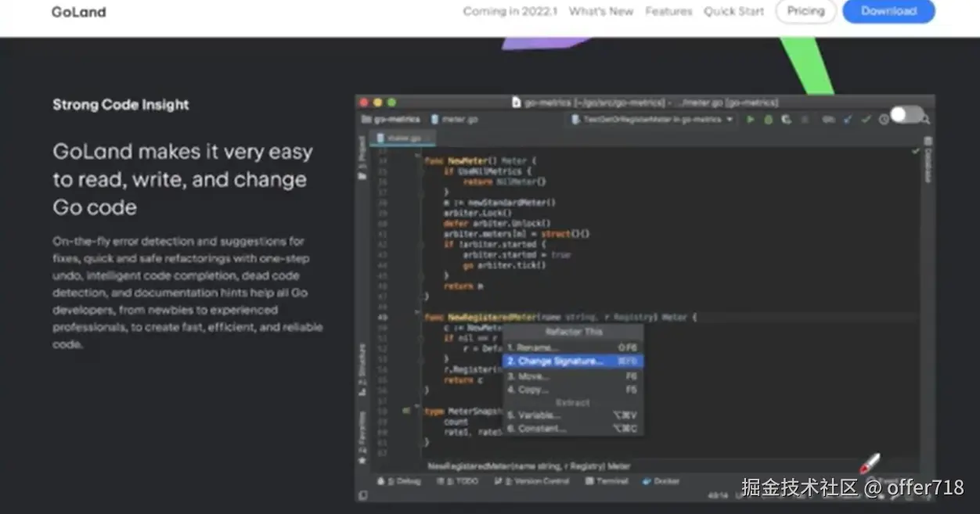Open the Project tool window stripe
This screenshot has height=514, width=980.
tap(362, 159)
